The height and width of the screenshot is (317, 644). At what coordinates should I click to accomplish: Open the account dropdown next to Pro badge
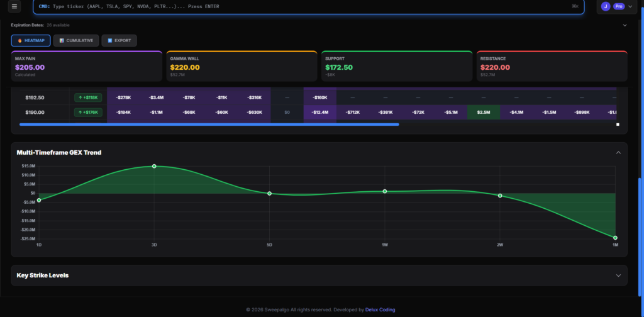coord(630,6)
